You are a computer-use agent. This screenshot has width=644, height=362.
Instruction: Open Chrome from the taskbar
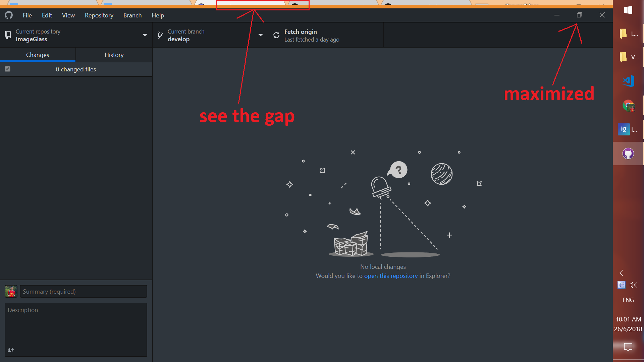coord(628,106)
